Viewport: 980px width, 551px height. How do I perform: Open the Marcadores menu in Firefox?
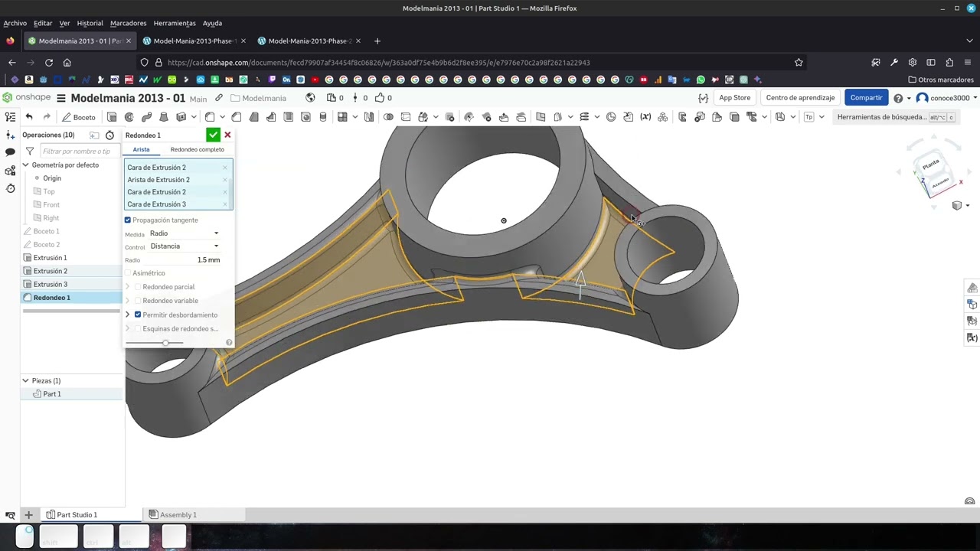[128, 23]
